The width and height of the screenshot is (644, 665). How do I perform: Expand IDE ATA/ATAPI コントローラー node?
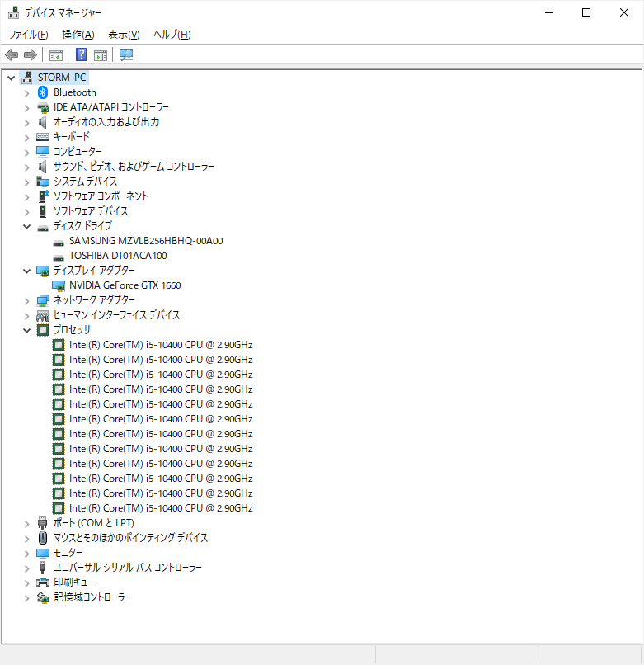tap(26, 108)
